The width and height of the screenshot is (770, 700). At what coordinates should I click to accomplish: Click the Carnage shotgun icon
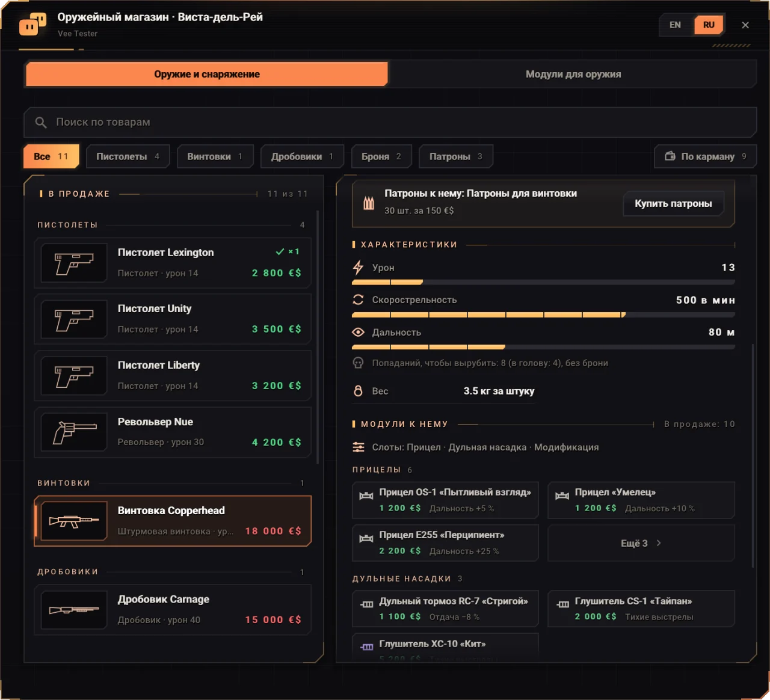coord(74,610)
